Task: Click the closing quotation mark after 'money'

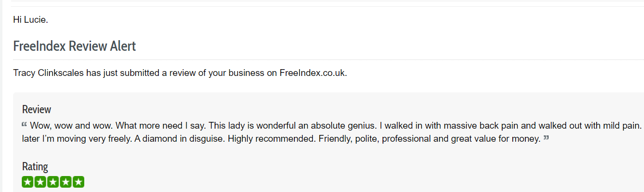Action: 546,138
